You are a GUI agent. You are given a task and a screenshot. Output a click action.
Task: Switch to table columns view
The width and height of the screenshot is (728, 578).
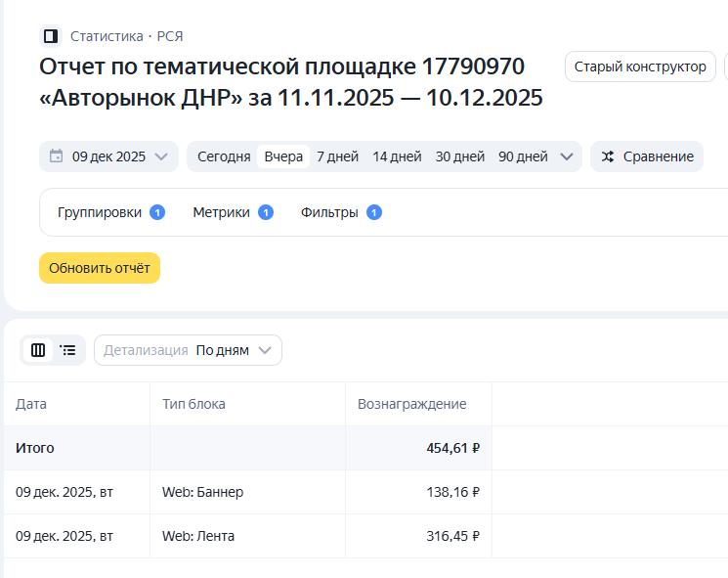[x=38, y=350]
